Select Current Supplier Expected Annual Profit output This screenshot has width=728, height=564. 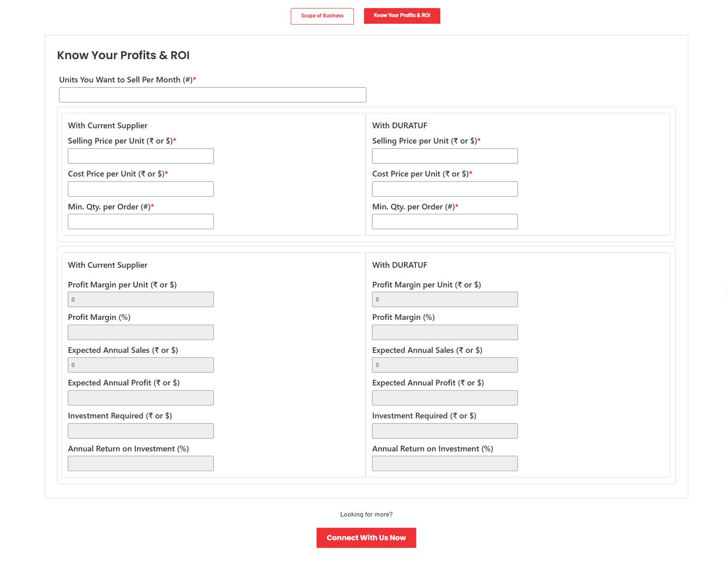(141, 398)
